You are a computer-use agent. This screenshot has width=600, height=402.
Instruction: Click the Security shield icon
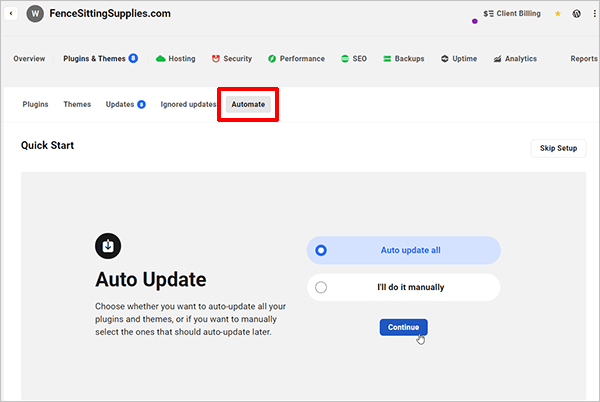tap(215, 59)
